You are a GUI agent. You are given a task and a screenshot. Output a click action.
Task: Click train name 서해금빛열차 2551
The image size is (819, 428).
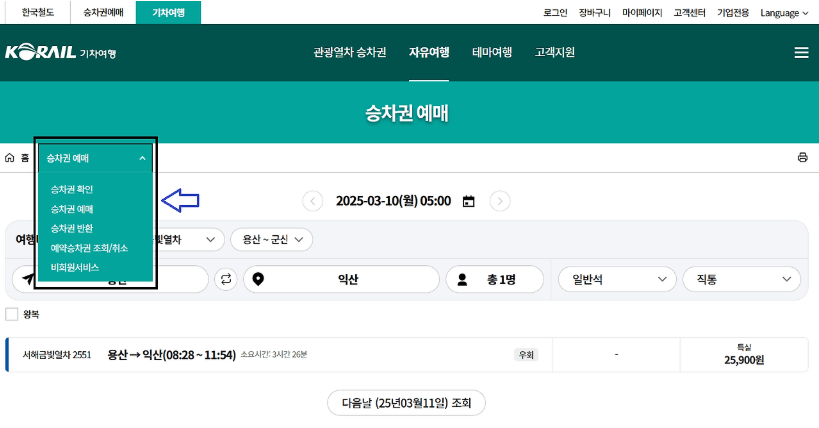[56, 355]
